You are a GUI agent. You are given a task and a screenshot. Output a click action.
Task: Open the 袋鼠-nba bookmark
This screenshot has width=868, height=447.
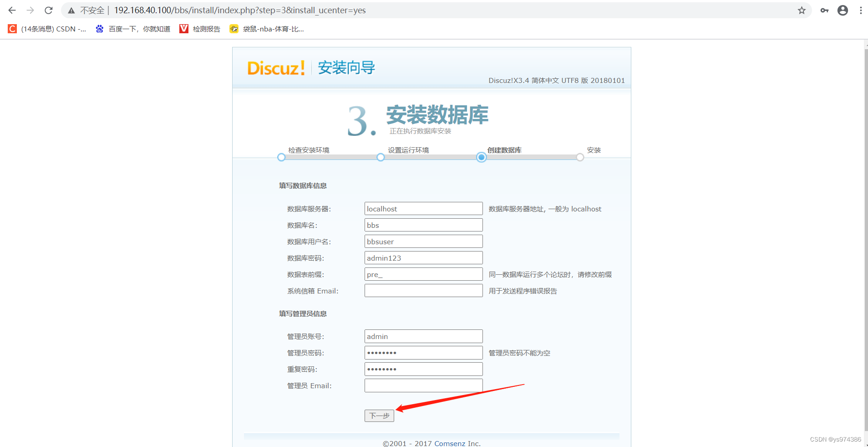coord(267,29)
